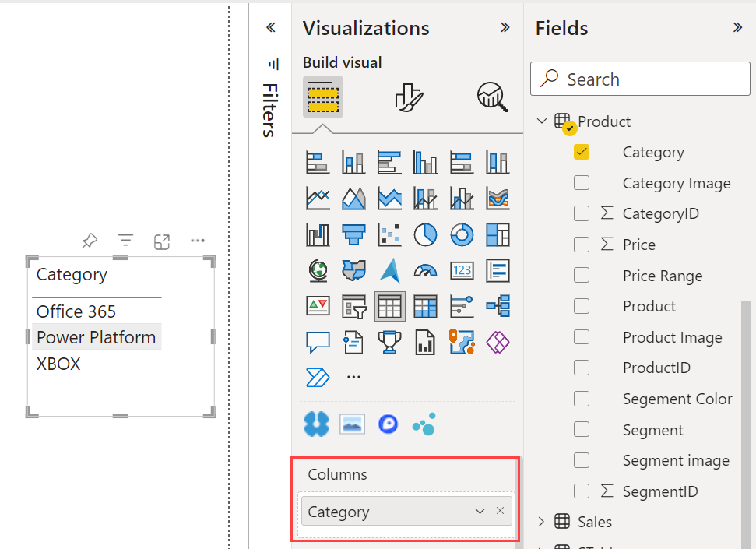The height and width of the screenshot is (549, 756).
Task: Select the treemap visual
Action: [498, 234]
